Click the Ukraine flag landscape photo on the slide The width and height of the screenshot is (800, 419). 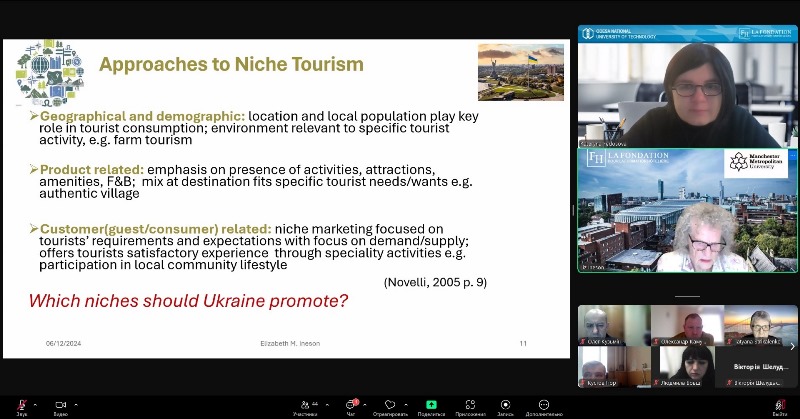tap(521, 72)
